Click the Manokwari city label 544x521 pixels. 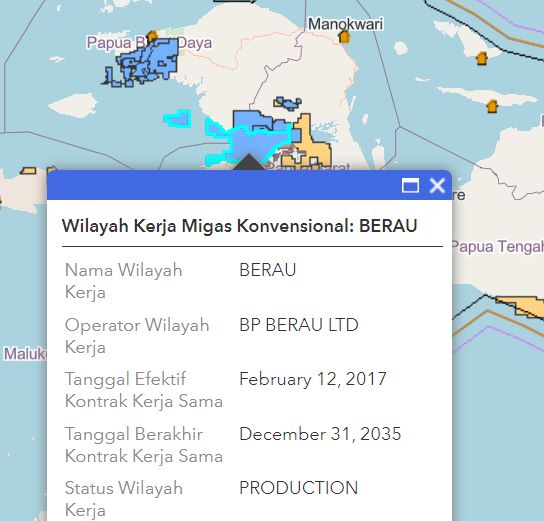(x=346, y=24)
